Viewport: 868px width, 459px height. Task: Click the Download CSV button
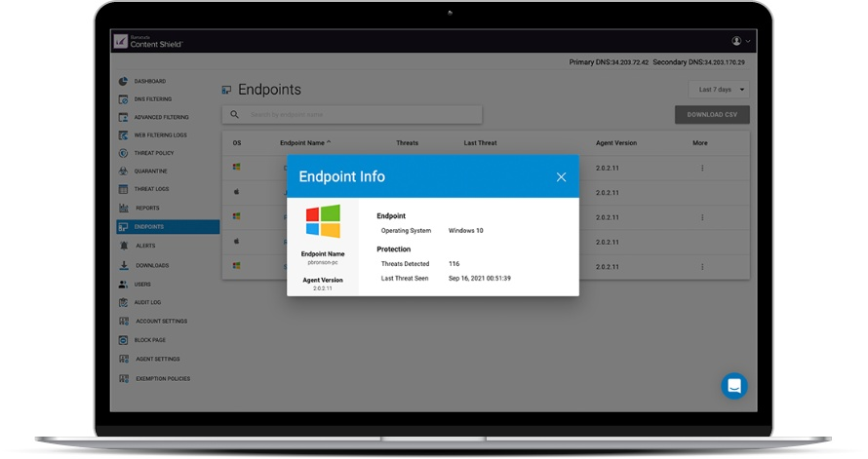pyautogui.click(x=712, y=115)
